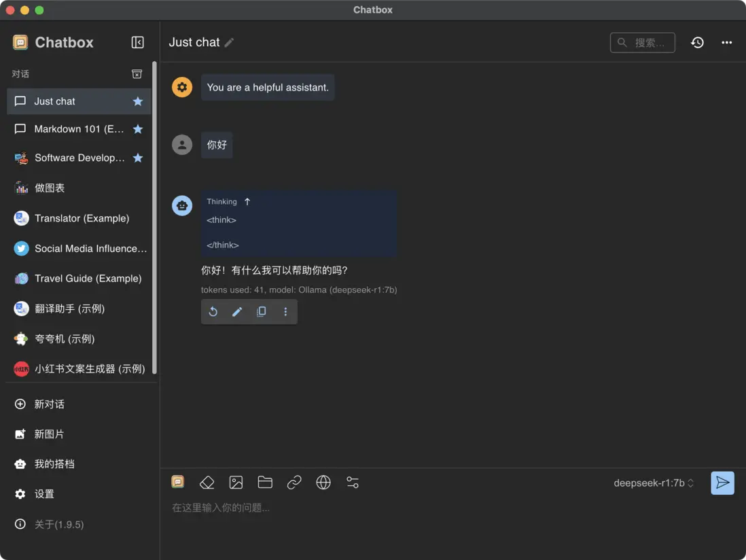
Task: Collapse the sidebar with the panel icon
Action: click(x=137, y=42)
